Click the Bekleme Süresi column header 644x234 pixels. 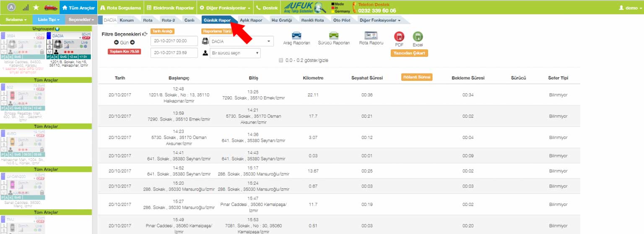468,78
